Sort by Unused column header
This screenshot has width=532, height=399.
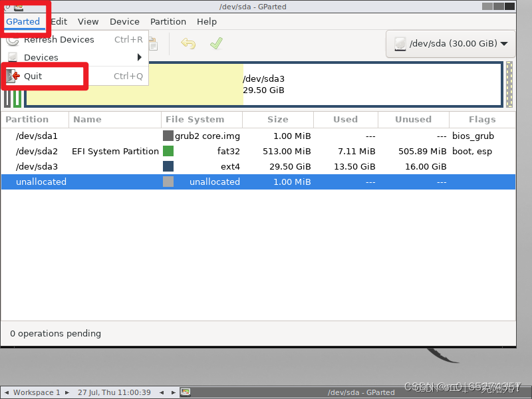point(414,120)
